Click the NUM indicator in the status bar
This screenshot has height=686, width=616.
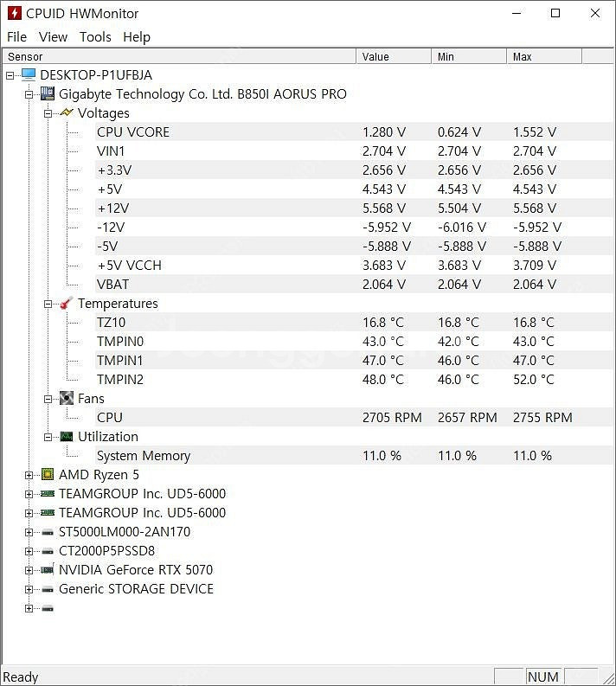(x=543, y=676)
